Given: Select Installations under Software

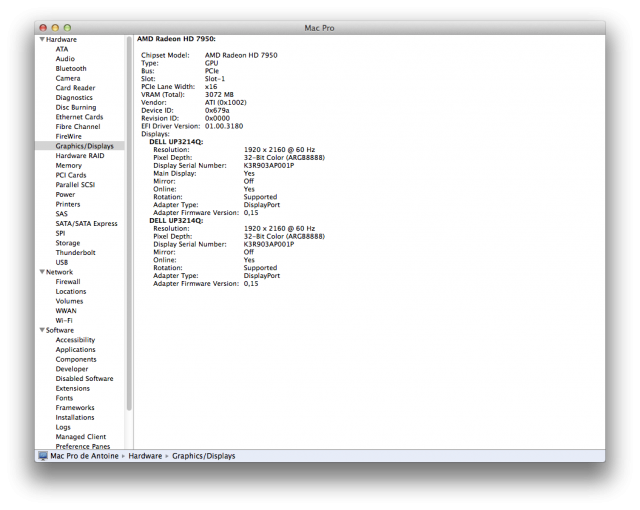Looking at the screenshot, I should click(x=75, y=417).
